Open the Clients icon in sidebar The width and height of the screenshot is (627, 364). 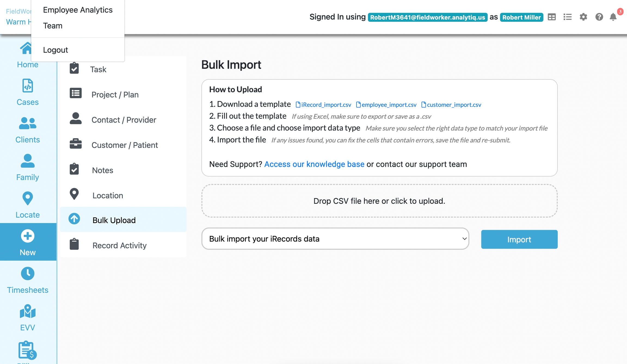(x=27, y=124)
